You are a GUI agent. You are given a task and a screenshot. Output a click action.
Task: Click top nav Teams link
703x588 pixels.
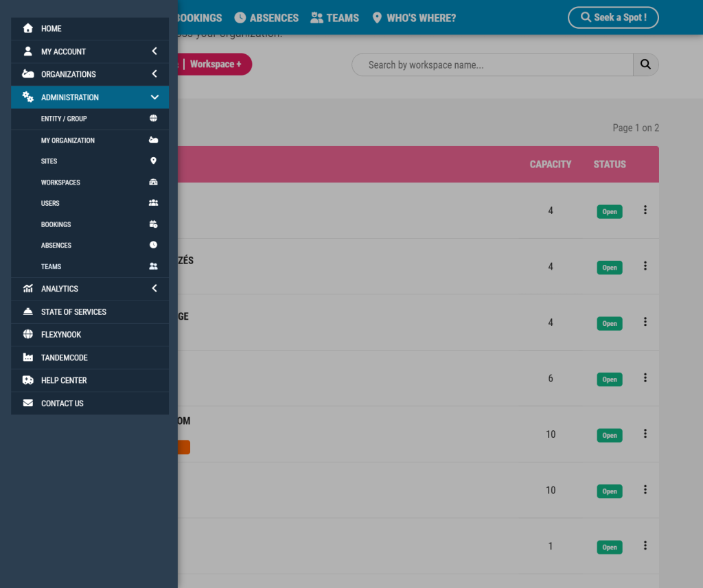(335, 18)
